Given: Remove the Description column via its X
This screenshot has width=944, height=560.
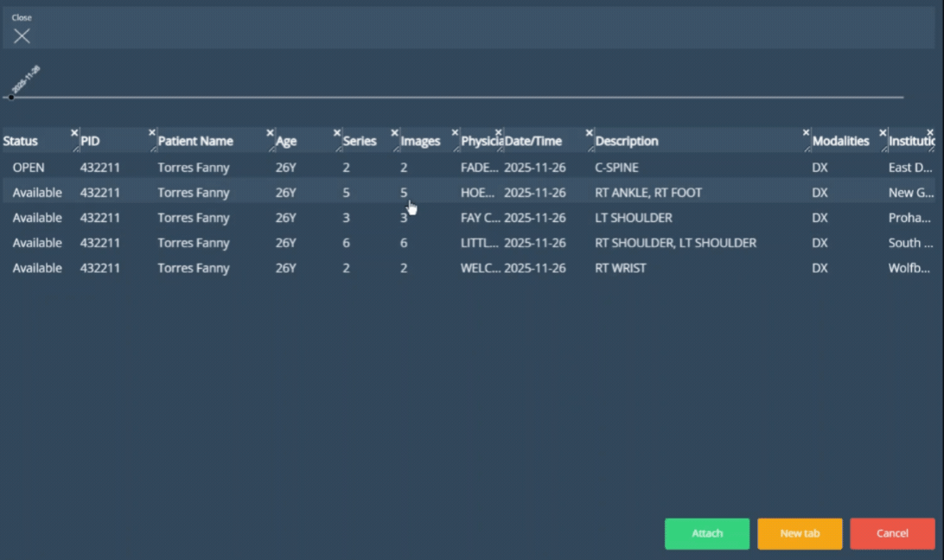Looking at the screenshot, I should 807,133.
